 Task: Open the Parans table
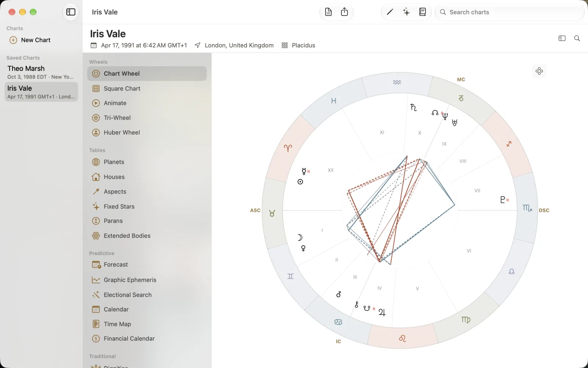(x=147, y=221)
